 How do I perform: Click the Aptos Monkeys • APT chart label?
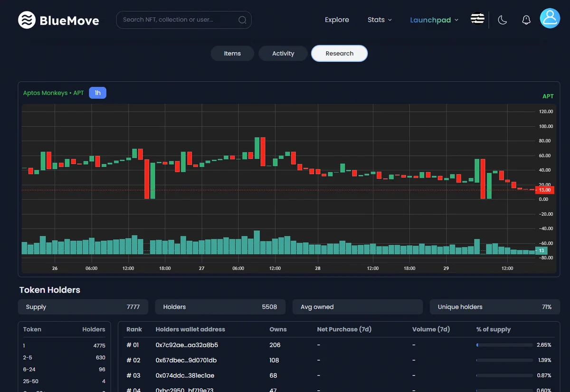[53, 93]
